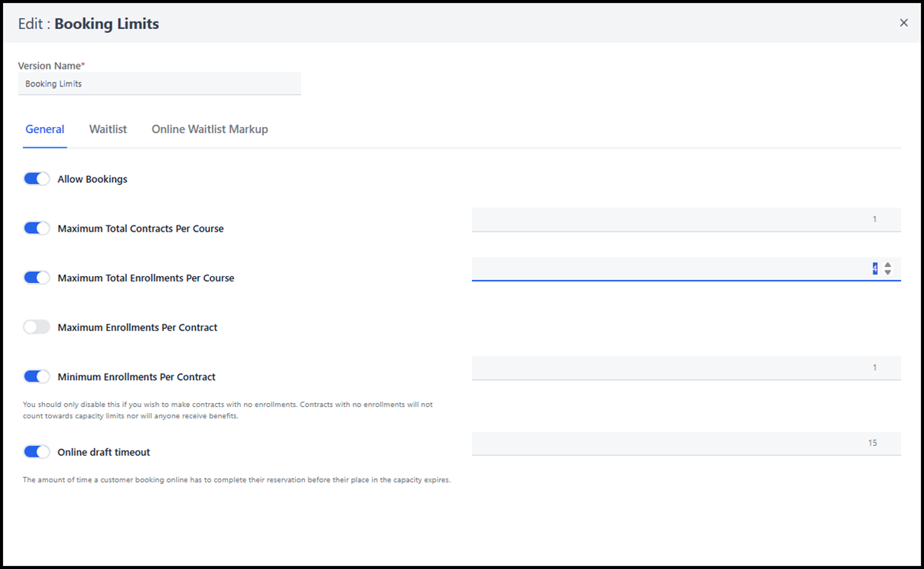Click the up arrow to increase enrollments value
Image resolution: width=924 pixels, height=569 pixels.
(x=887, y=265)
